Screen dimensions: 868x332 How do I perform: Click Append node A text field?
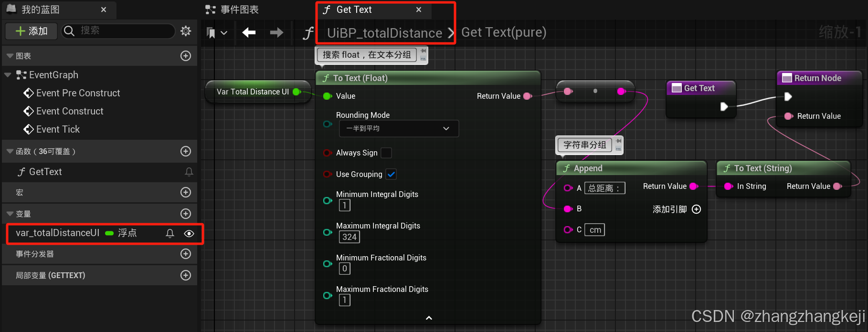604,188
